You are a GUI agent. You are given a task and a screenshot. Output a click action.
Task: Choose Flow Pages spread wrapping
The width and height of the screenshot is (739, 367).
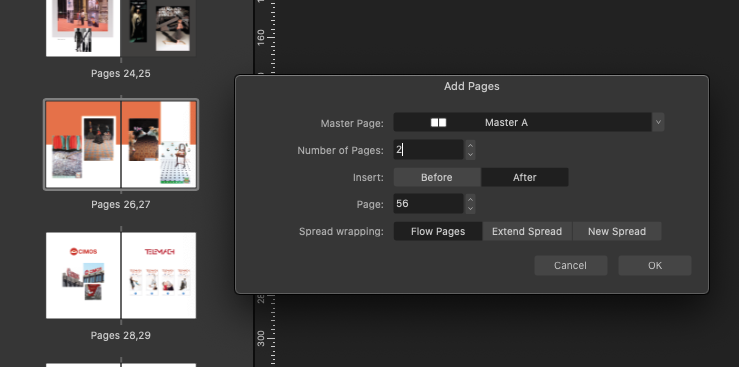(x=438, y=231)
